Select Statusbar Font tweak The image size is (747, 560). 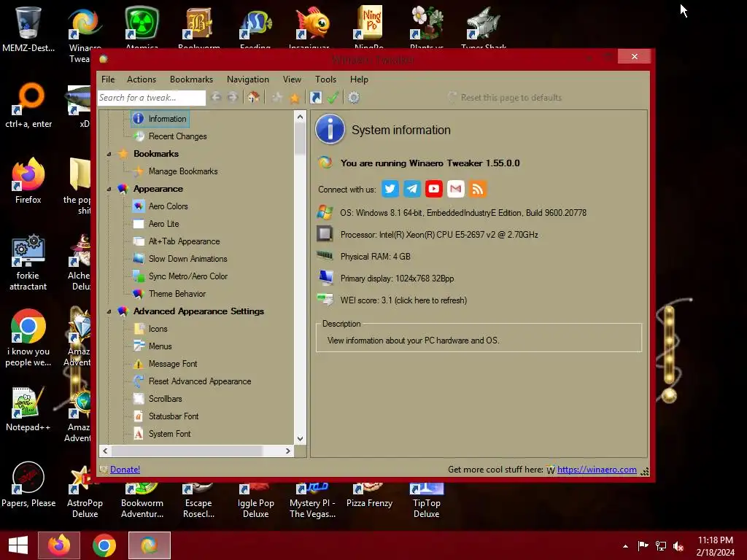(174, 416)
